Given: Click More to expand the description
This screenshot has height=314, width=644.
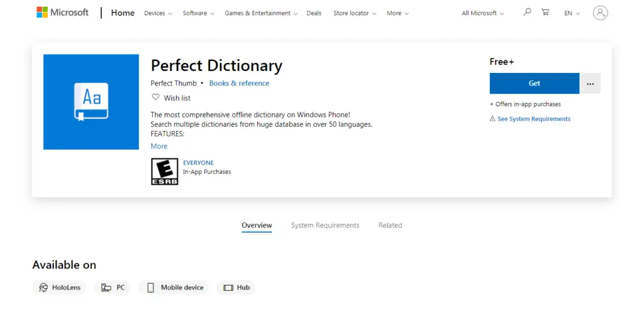Looking at the screenshot, I should 159,146.
